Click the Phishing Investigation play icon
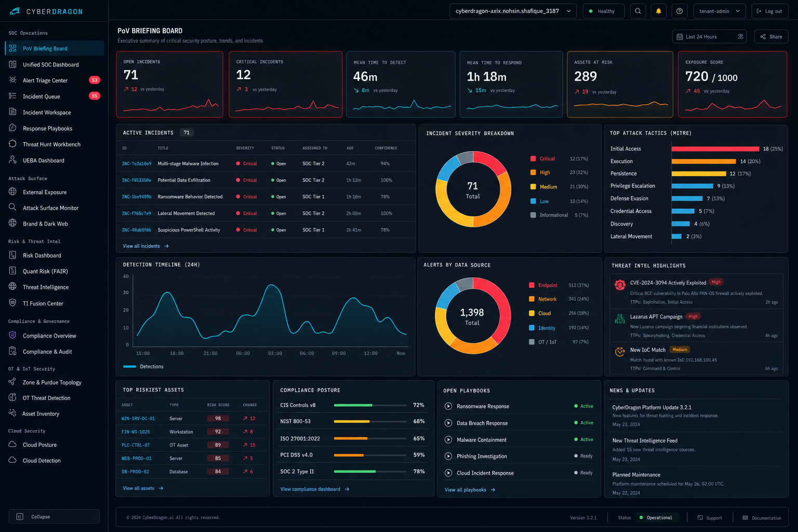Image resolution: width=798 pixels, height=532 pixels. point(448,456)
